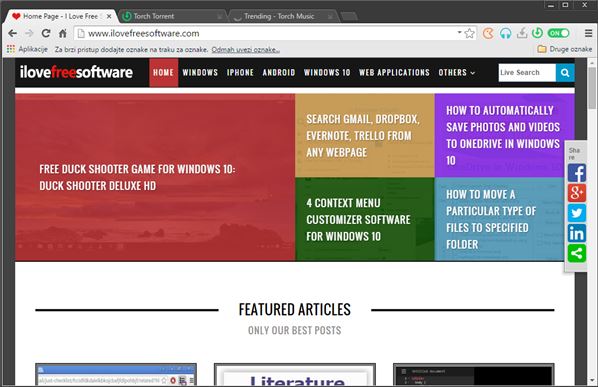Screen dimensions: 598x387
Task: Open the ANDROID menu item
Action: click(279, 72)
